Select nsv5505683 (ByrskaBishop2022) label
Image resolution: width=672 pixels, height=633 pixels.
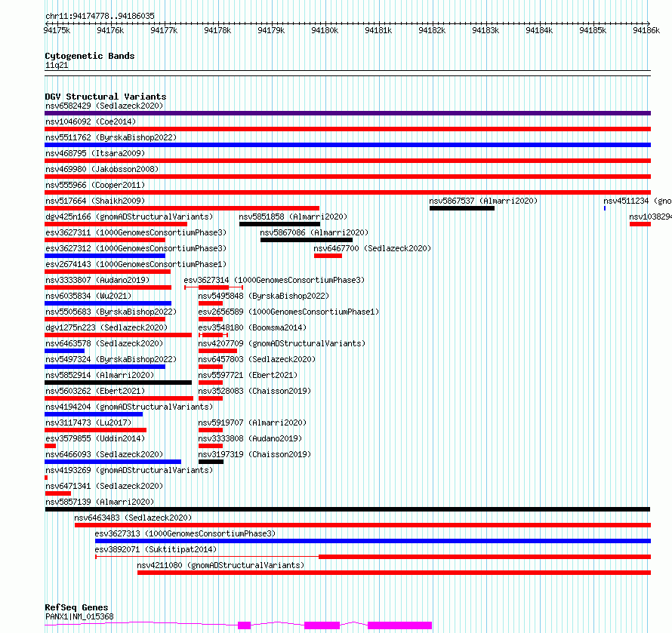[111, 312]
